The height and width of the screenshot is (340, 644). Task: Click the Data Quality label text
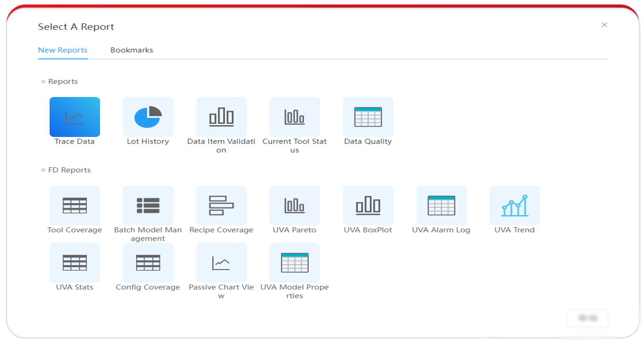tap(368, 141)
